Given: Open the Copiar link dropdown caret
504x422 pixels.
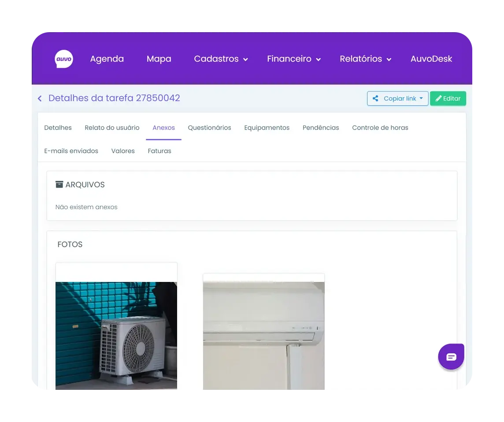Looking at the screenshot, I should [421, 98].
